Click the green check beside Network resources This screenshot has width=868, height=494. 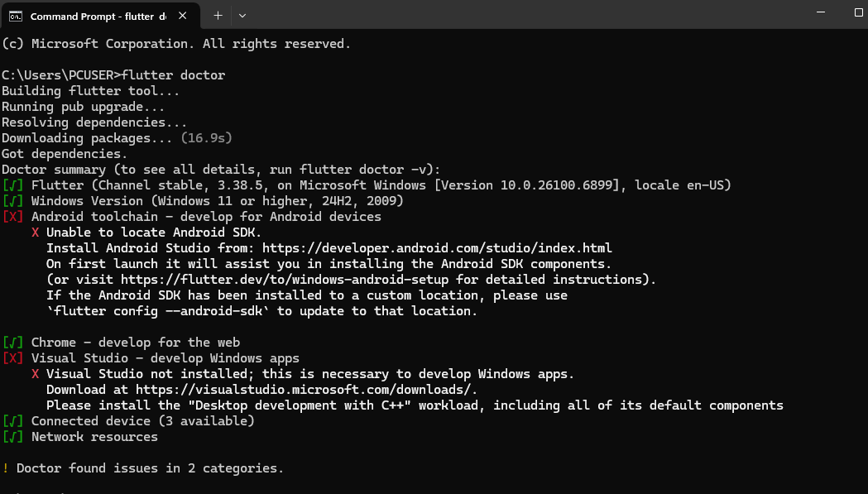click(12, 437)
